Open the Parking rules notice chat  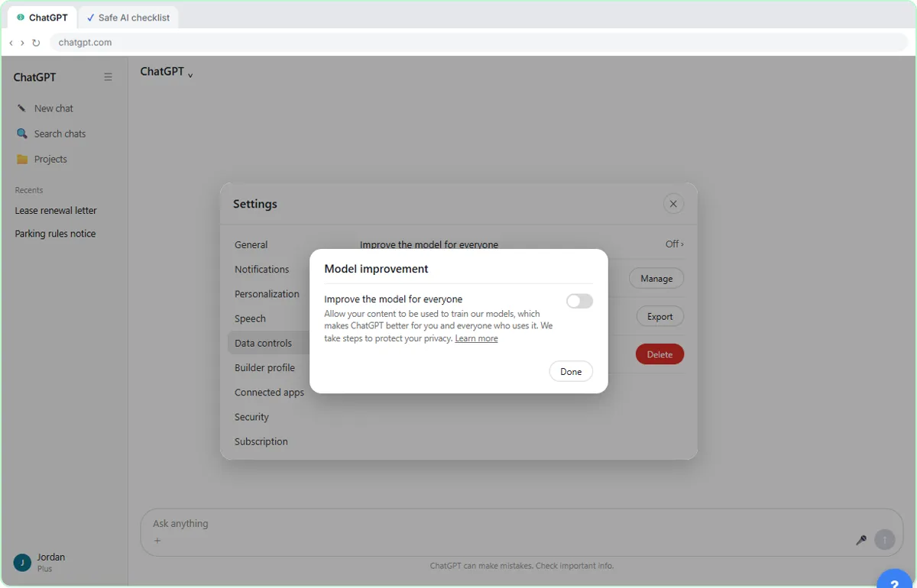coord(55,234)
